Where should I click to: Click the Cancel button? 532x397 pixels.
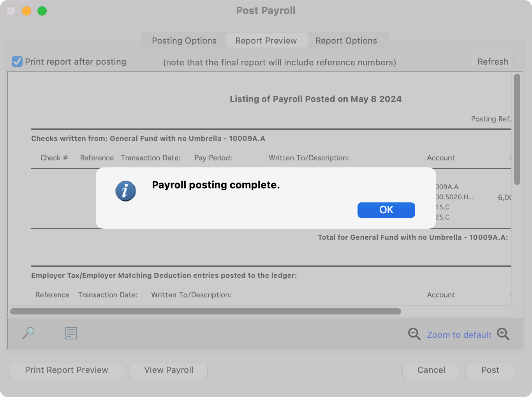[x=431, y=370]
